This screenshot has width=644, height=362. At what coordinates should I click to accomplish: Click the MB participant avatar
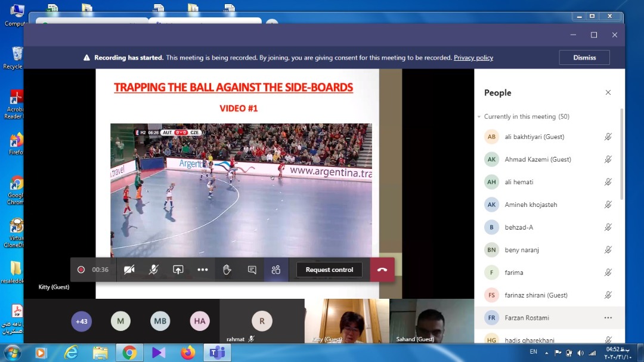coord(160,321)
